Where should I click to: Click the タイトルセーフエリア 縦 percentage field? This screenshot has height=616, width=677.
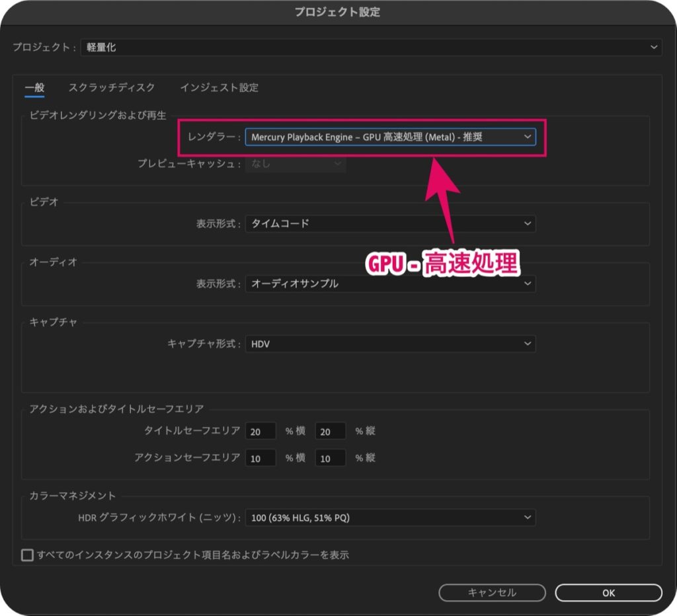(x=331, y=431)
